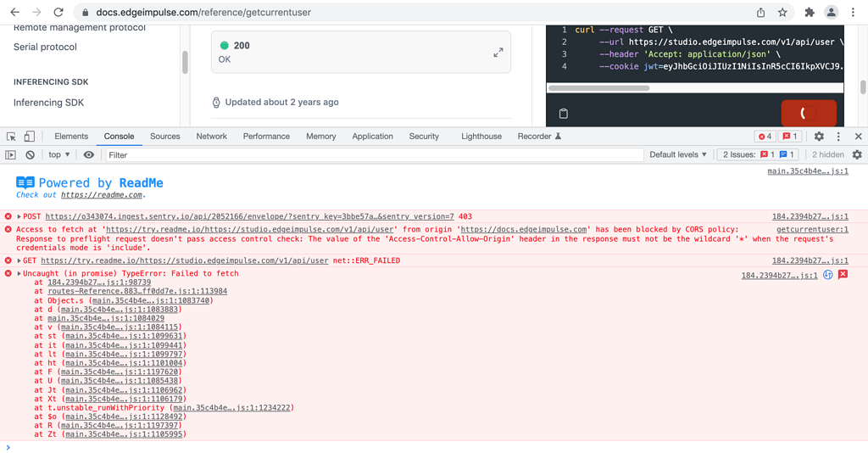Expand the GET net::ERR_FAILED entry
Image resolution: width=868 pixels, height=453 pixels.
click(x=19, y=260)
